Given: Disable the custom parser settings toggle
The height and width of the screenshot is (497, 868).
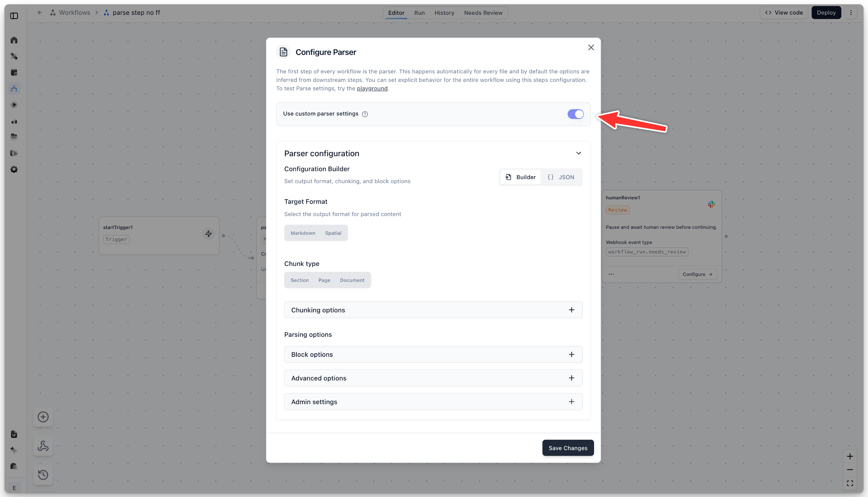Looking at the screenshot, I should coord(575,114).
